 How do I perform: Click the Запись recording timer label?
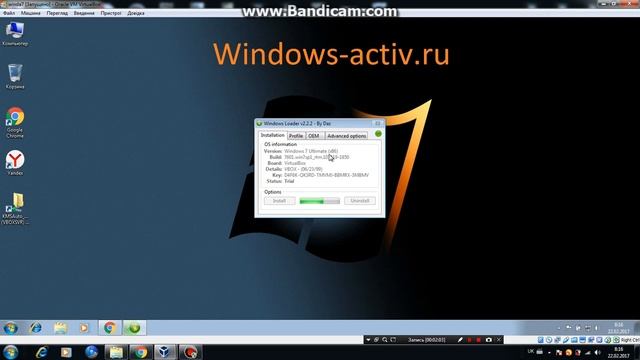[427, 340]
